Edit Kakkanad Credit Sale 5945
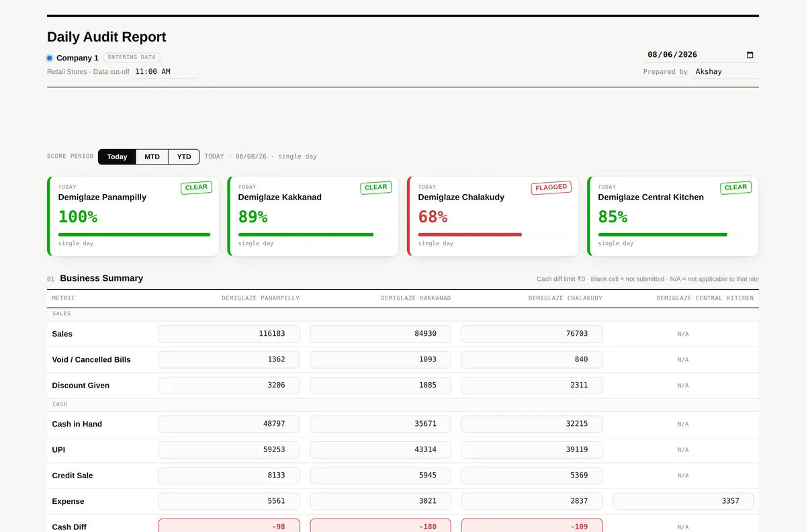This screenshot has height=532, width=806. pos(380,476)
